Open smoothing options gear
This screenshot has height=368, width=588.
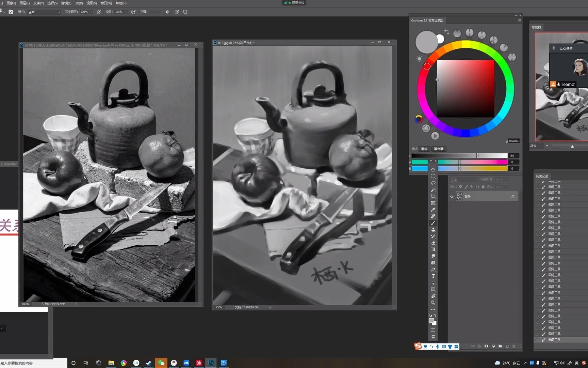(167, 12)
